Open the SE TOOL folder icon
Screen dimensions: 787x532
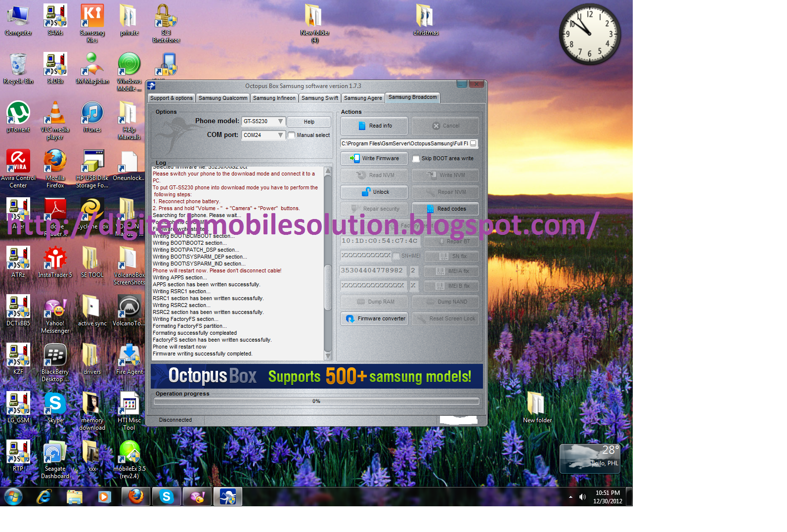tap(92, 262)
